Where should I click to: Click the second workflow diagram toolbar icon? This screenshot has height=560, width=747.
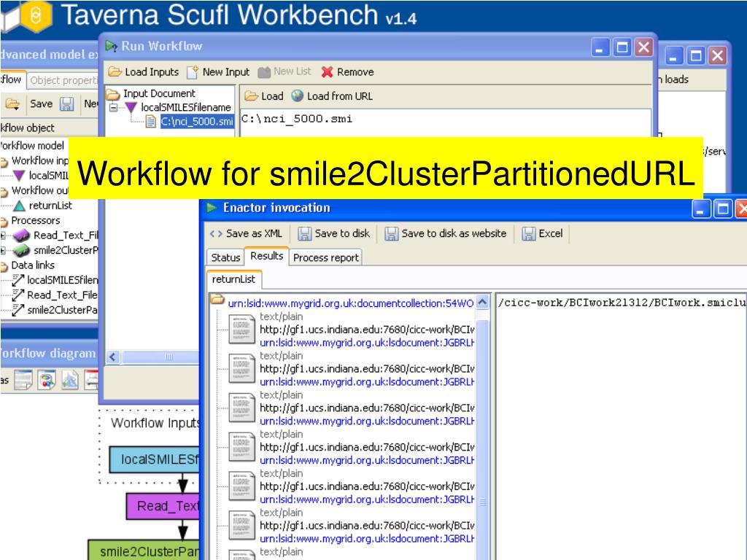click(47, 380)
